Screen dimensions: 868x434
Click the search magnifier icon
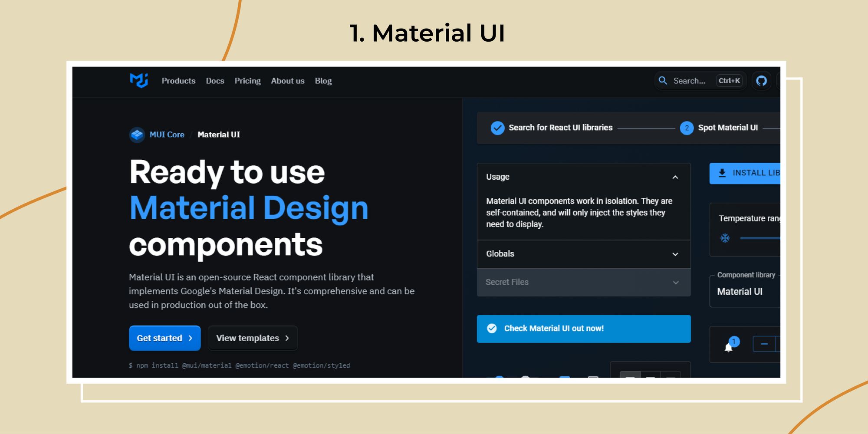click(x=663, y=80)
